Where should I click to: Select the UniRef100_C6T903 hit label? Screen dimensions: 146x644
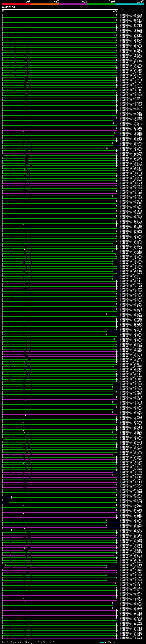[x=131, y=67]
